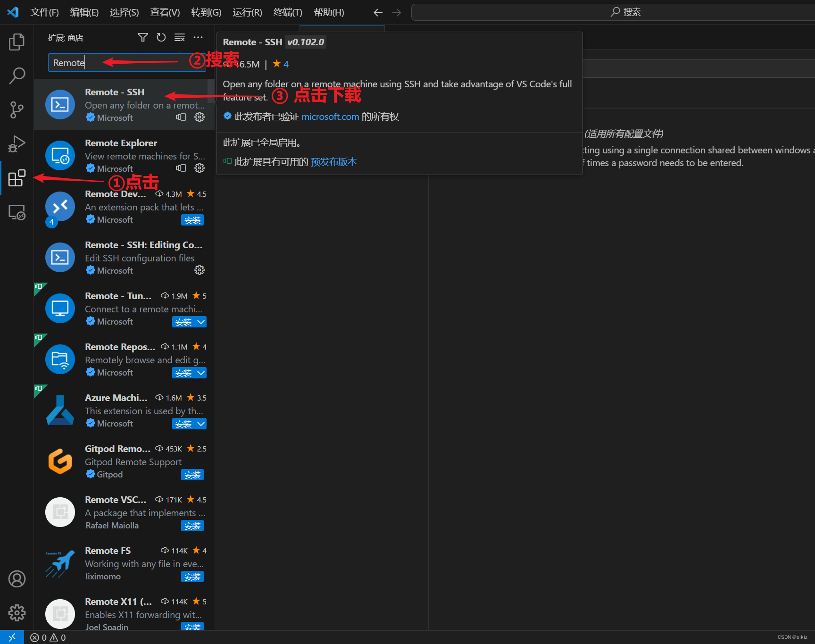Open the Source Control view

coord(17,109)
